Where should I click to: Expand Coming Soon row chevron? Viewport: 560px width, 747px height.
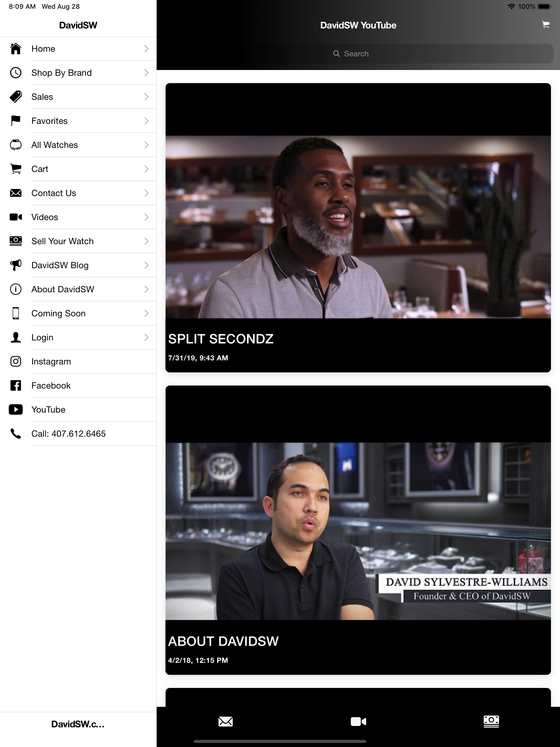146,313
